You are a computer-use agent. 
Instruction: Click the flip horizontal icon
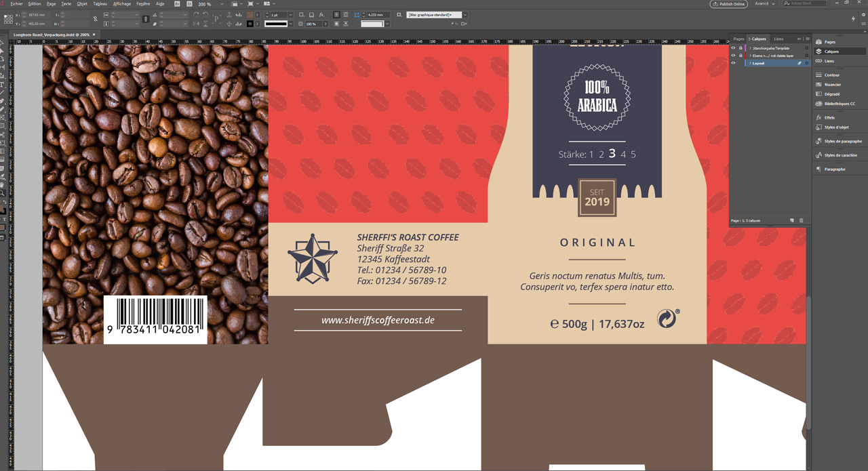pyautogui.click(x=196, y=24)
